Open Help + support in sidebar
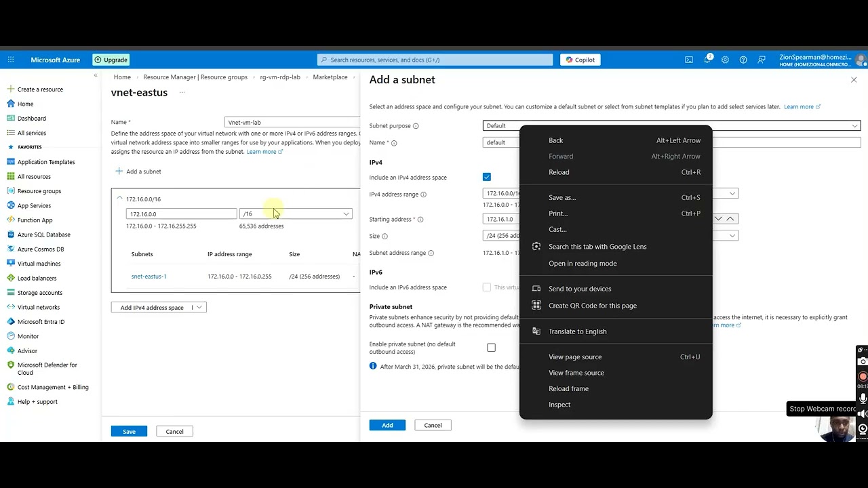This screenshot has width=868, height=488. (x=37, y=402)
